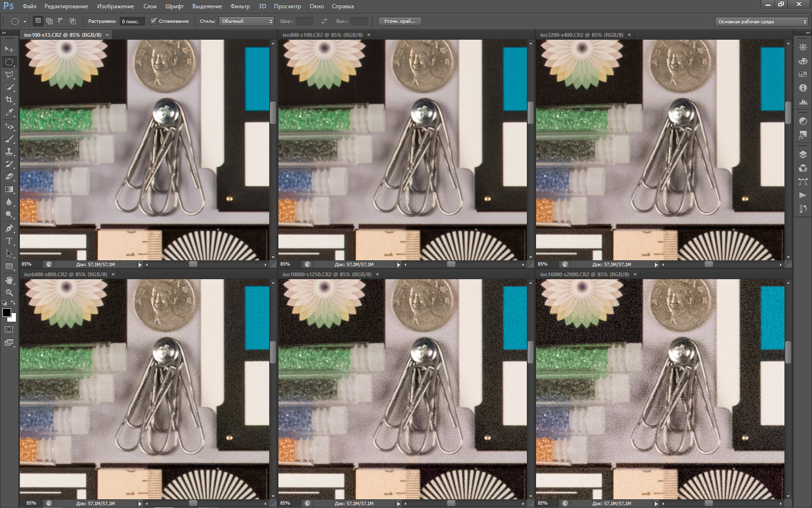The width and height of the screenshot is (812, 508).
Task: Select the Blur tool
Action: [9, 202]
